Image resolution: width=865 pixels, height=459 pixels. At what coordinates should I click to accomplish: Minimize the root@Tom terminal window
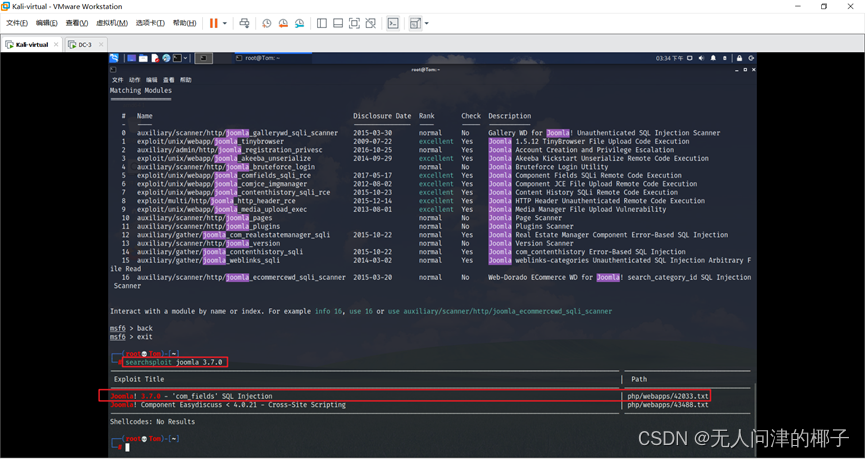point(737,70)
